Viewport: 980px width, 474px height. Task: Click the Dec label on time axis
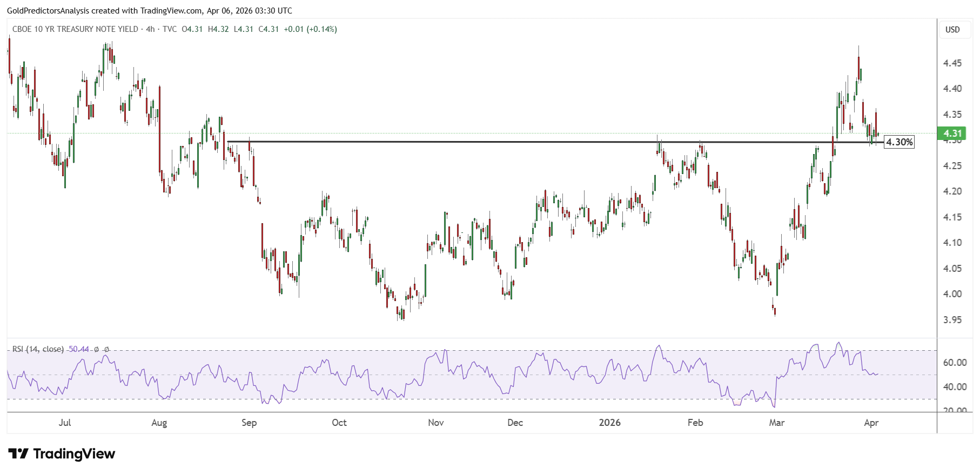[x=515, y=423]
